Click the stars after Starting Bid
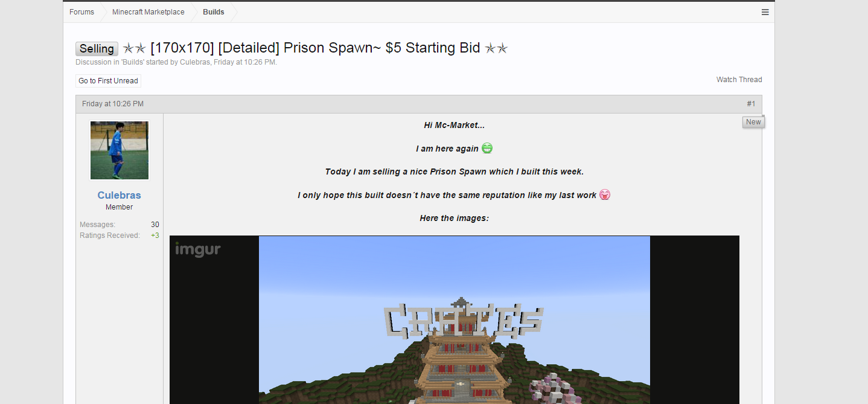Viewport: 868px width, 404px height. (x=496, y=48)
